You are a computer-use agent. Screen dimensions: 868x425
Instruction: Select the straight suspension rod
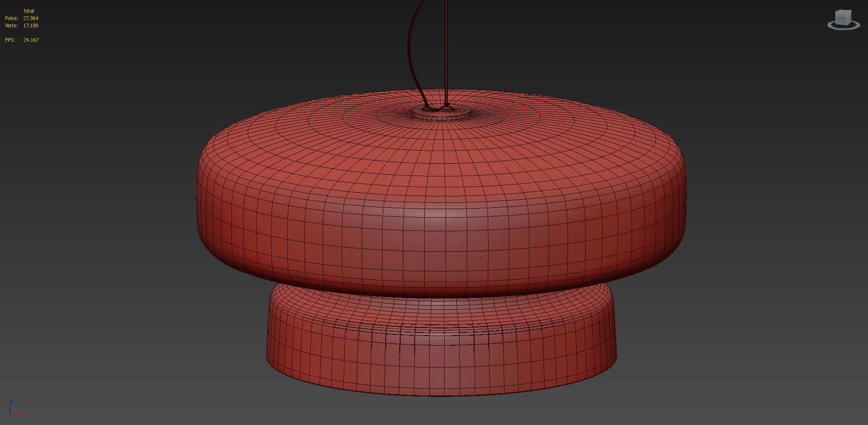coord(446,52)
